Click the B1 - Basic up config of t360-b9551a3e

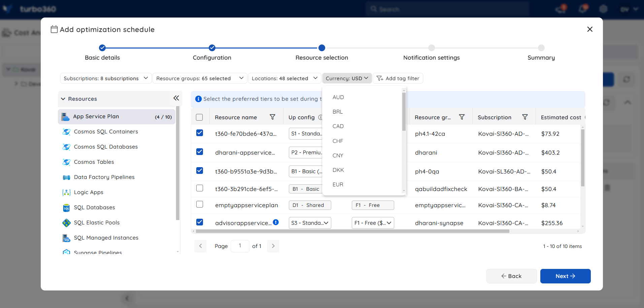pos(306,172)
